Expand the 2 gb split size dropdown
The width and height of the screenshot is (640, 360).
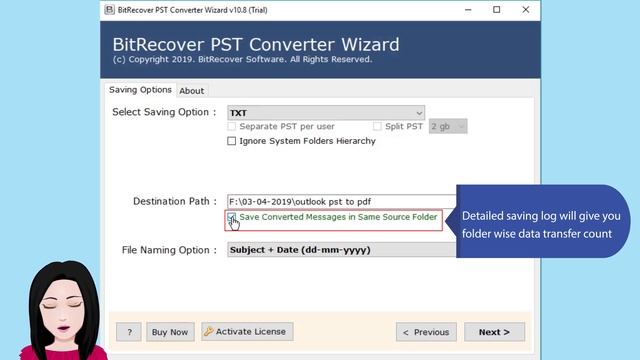click(x=448, y=127)
